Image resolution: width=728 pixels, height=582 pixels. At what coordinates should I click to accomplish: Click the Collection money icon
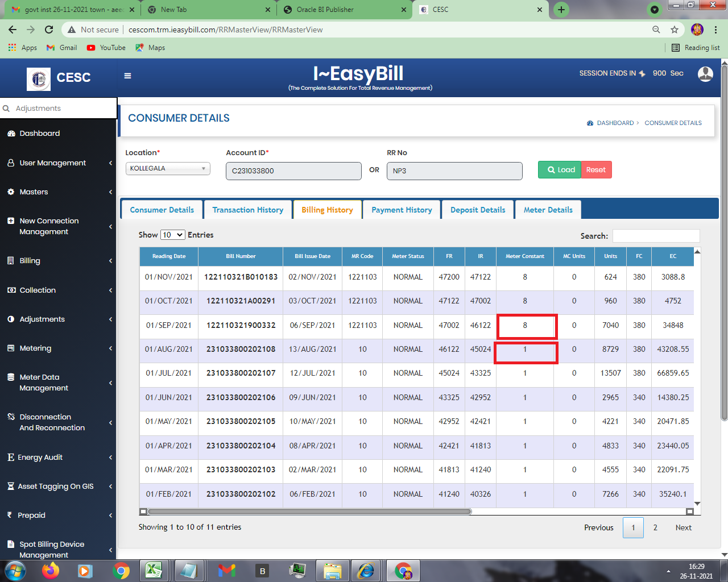(x=11, y=290)
